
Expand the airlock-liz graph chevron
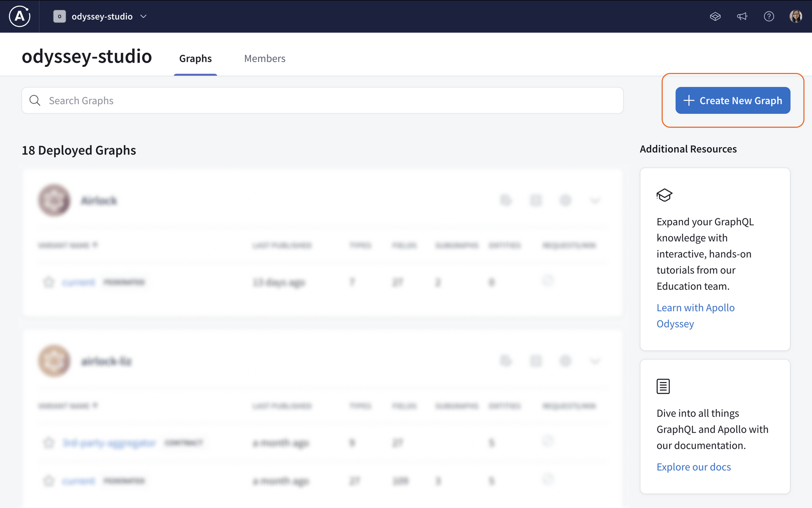coord(595,361)
